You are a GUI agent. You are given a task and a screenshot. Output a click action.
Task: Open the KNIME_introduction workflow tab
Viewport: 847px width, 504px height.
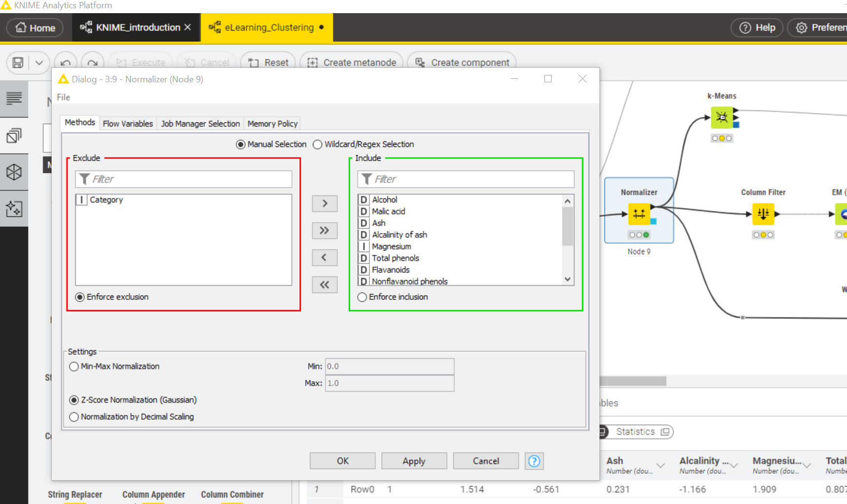click(137, 28)
